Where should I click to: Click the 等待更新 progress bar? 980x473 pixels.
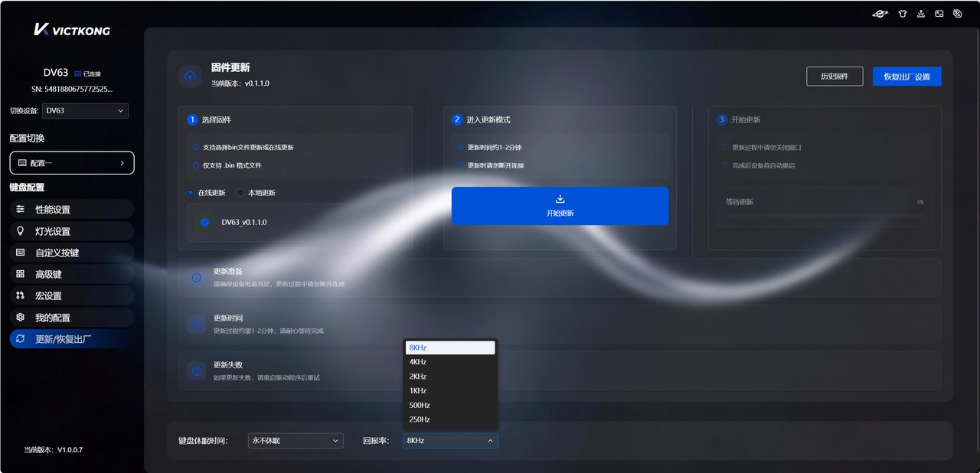pos(825,216)
